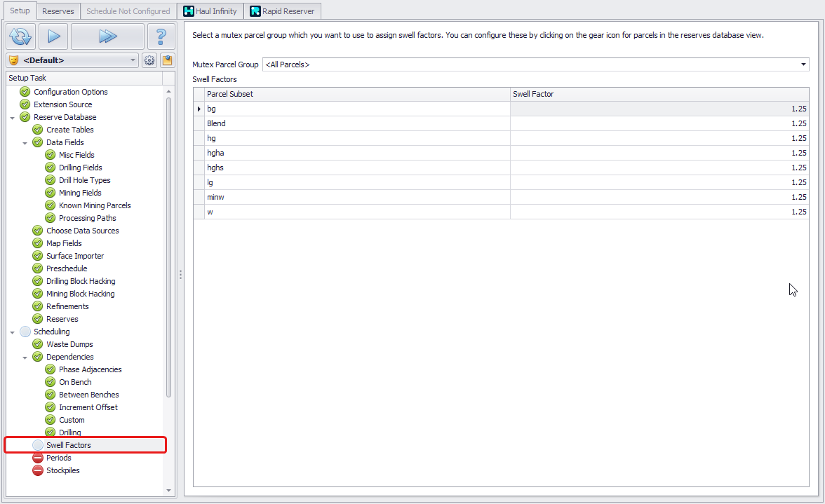This screenshot has width=825, height=504.
Task: Select Drilling Block Hacking task
Action: point(81,281)
